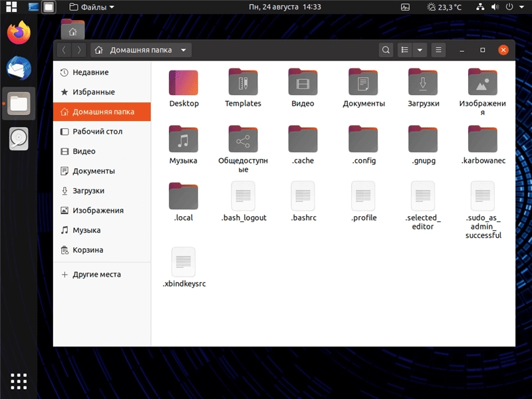Open Изображения in the sidebar
This screenshot has height=399, width=532.
click(x=102, y=210)
